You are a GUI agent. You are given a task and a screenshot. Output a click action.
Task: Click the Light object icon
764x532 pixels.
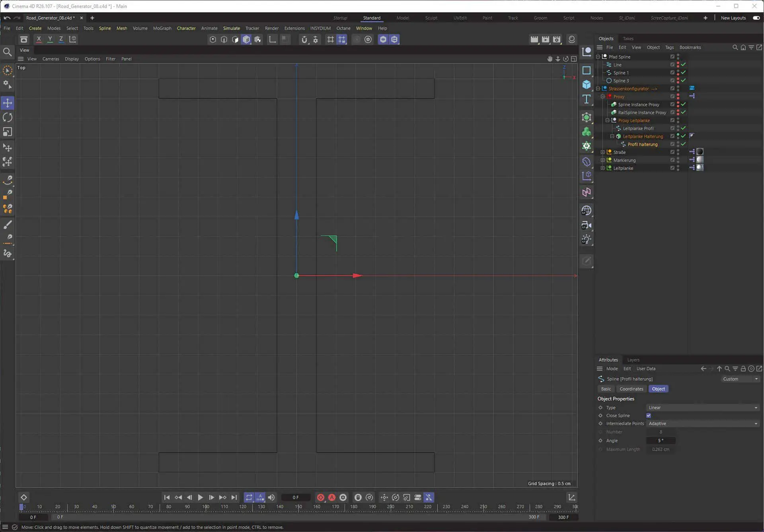pos(587,239)
